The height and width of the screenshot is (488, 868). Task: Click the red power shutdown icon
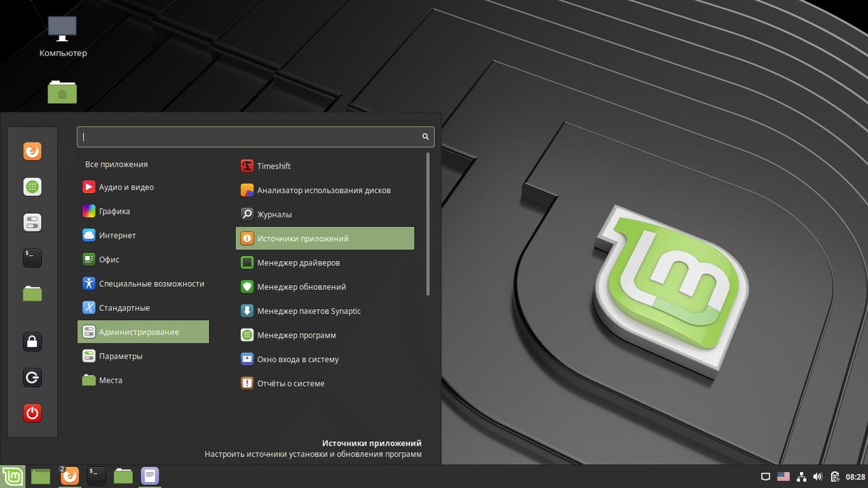[32, 413]
